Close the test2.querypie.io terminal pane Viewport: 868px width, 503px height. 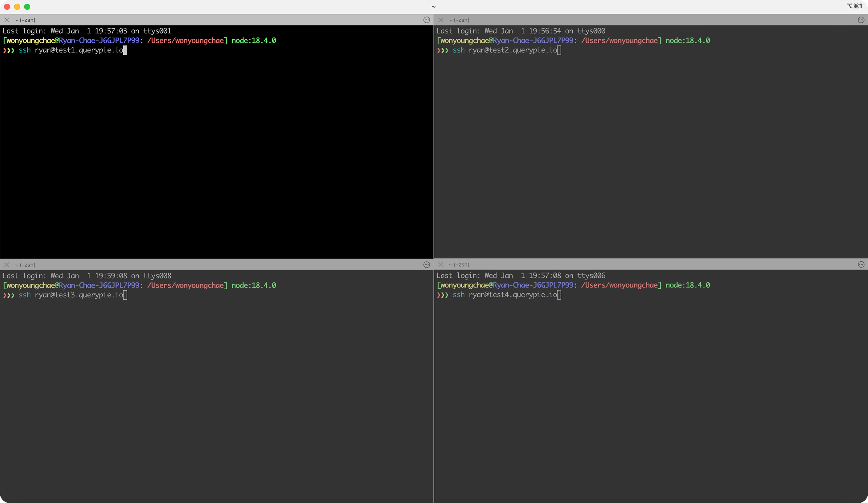click(441, 20)
